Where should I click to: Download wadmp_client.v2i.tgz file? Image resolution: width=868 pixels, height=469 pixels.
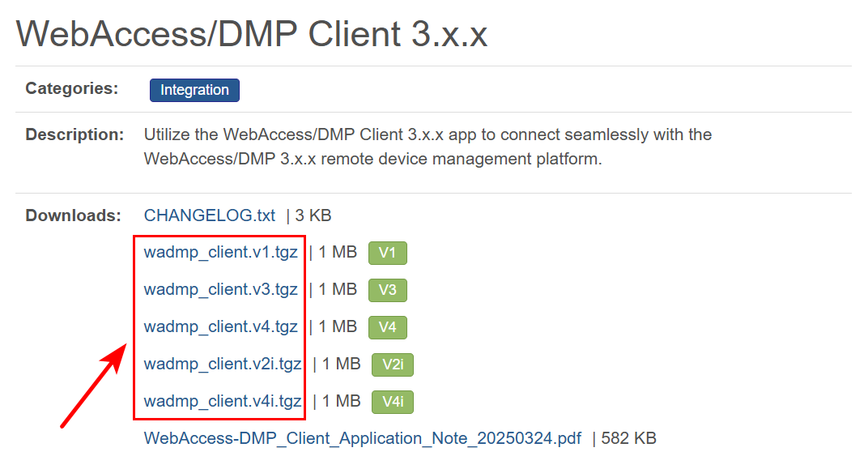point(223,364)
